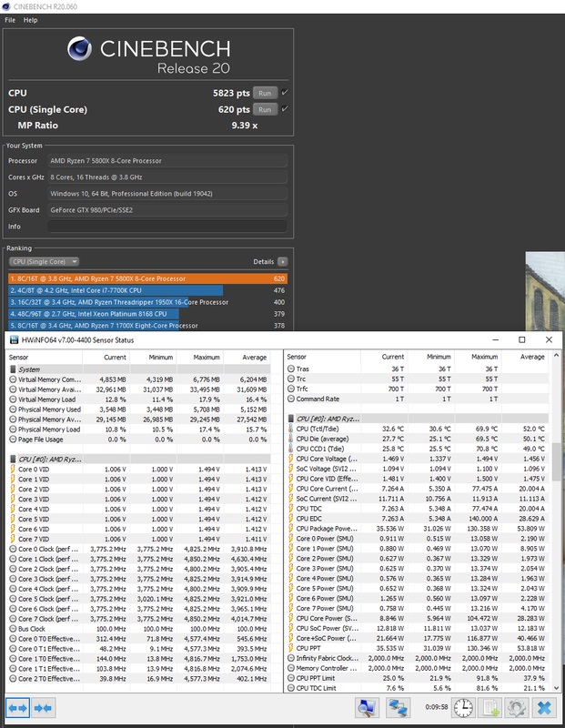The image size is (565, 728).
Task: Select the CPU EDC sensor row
Action: coord(418,519)
